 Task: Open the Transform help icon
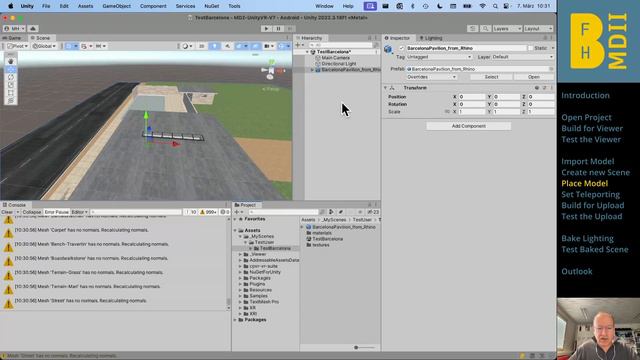click(537, 88)
